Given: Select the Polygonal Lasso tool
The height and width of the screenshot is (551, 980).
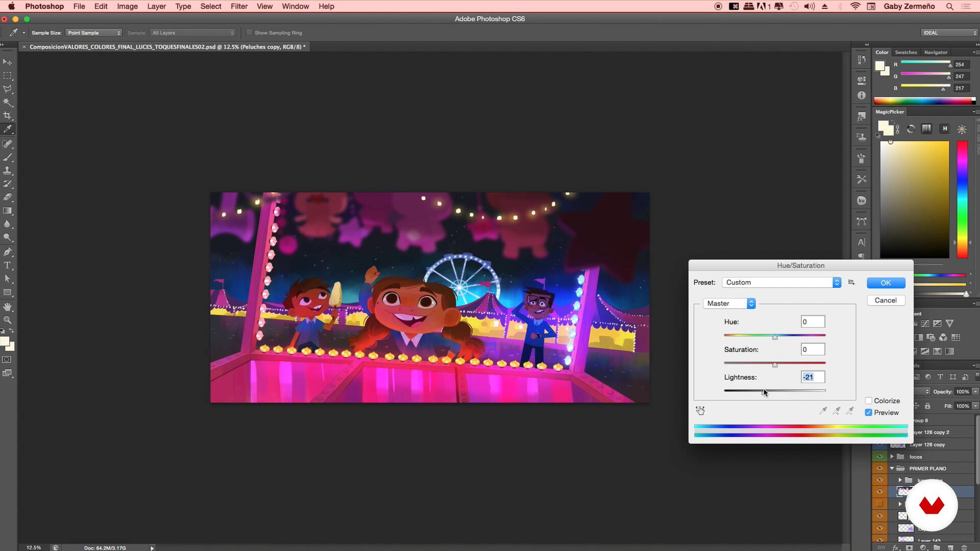Looking at the screenshot, I should (8, 89).
